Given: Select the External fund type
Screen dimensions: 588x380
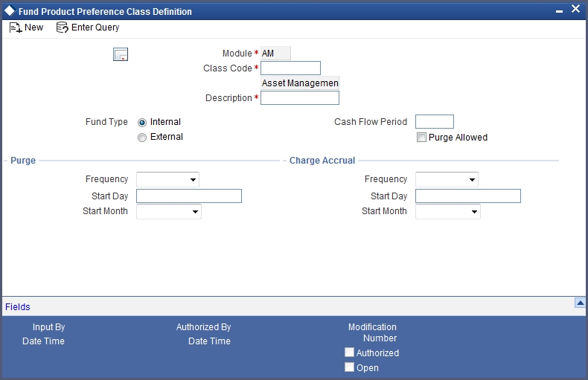Looking at the screenshot, I should coord(142,138).
